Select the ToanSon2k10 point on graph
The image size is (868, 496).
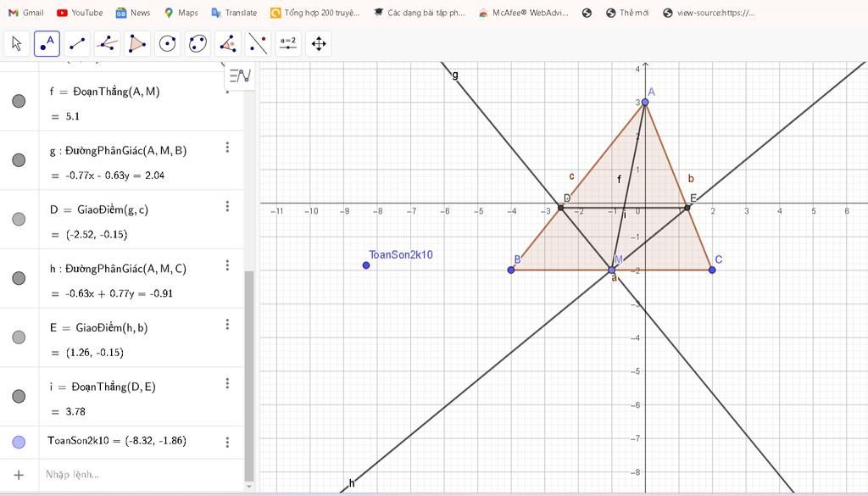click(x=366, y=265)
